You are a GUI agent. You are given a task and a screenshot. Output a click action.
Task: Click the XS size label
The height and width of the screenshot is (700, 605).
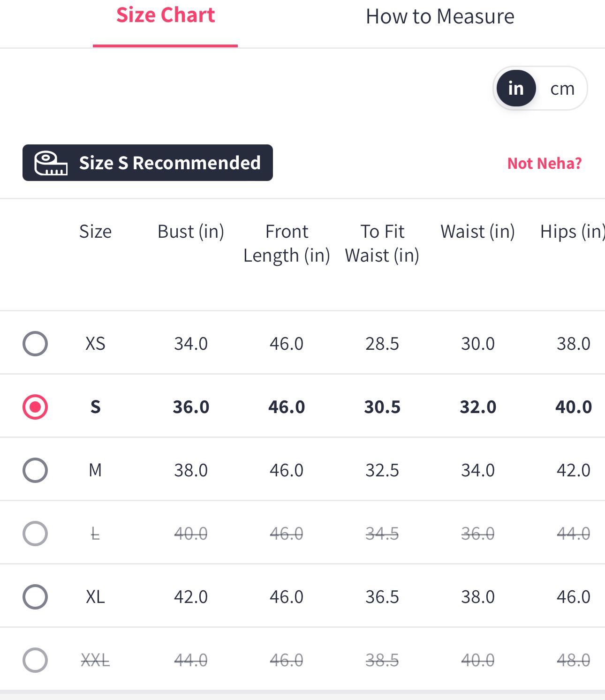(95, 344)
